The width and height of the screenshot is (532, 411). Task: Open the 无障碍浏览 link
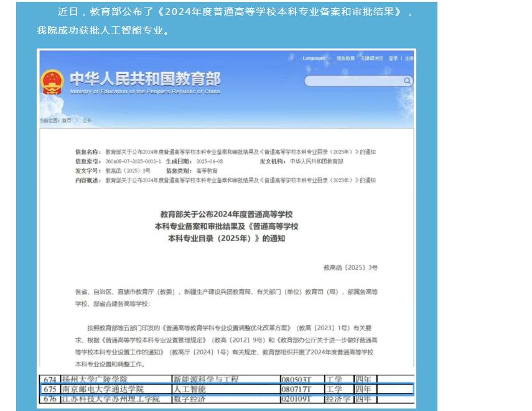371,58
